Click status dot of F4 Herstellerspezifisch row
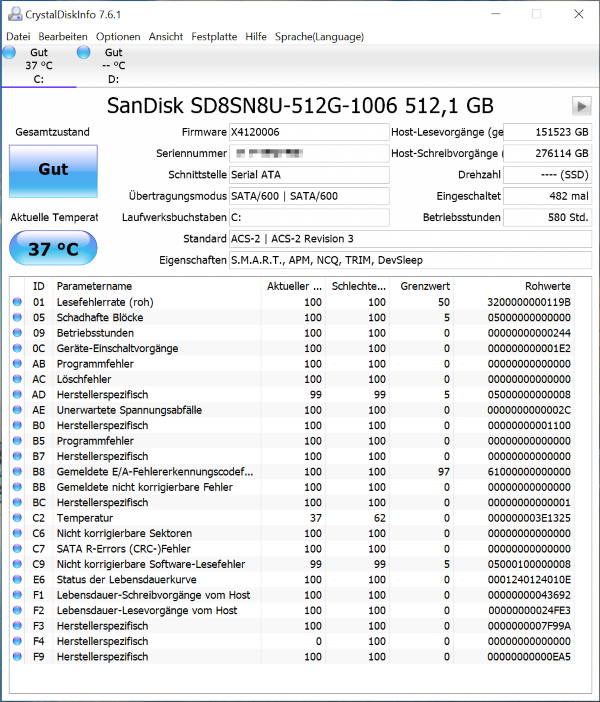This screenshot has width=600, height=702. tap(17, 641)
